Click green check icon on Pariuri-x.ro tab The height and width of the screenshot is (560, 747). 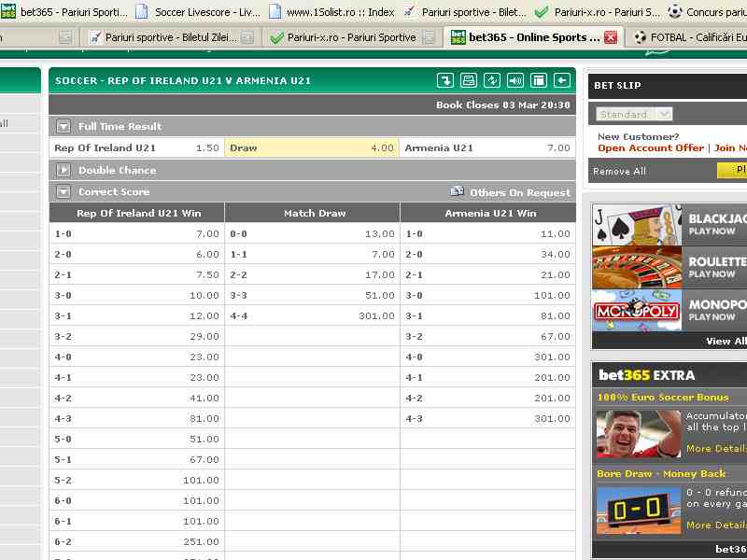pos(276,37)
